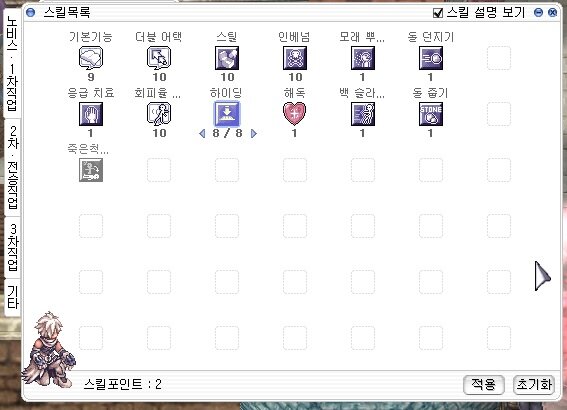The height and width of the screenshot is (410, 567).
Task: Select the 스틸 steal skill icon
Action: [x=227, y=58]
